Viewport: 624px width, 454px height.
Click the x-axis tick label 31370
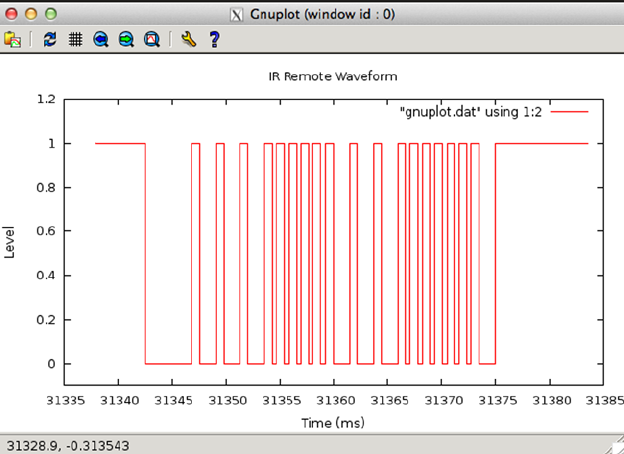pos(443,400)
